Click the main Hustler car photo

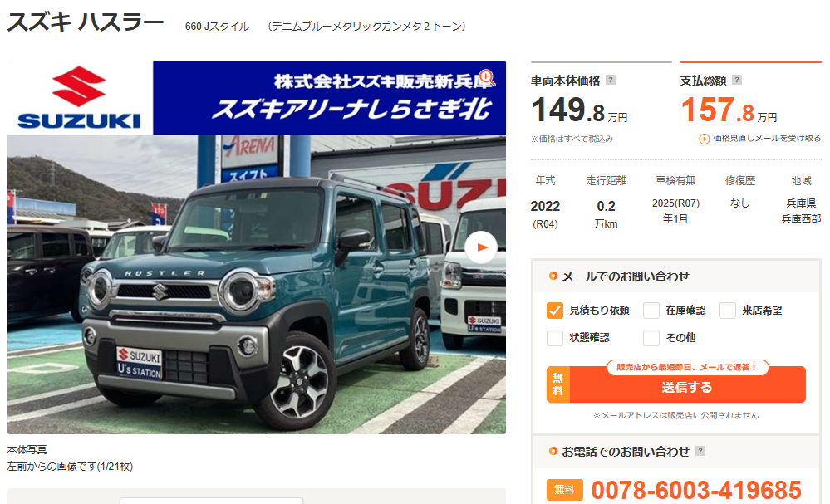(256, 285)
